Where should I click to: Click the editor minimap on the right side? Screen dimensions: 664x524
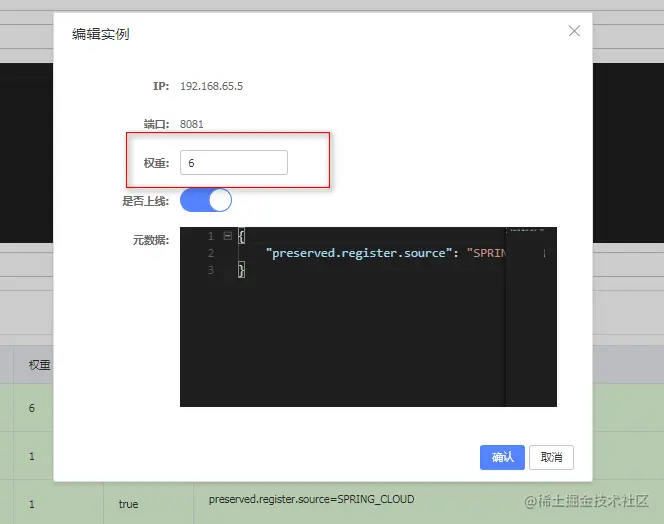(x=531, y=317)
